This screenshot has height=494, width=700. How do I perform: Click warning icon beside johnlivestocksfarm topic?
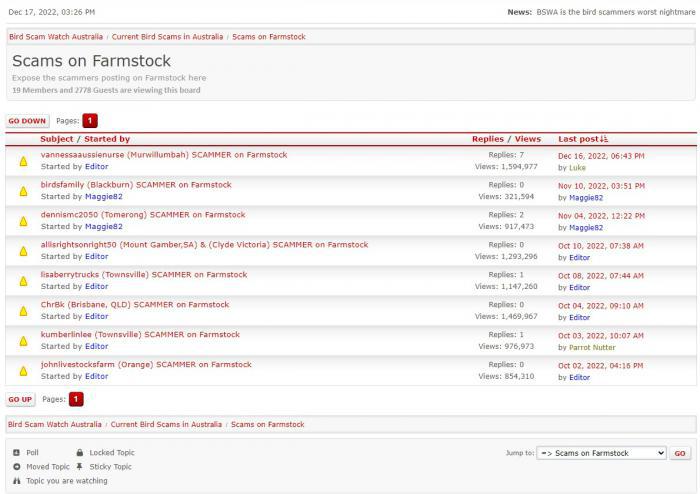pyautogui.click(x=23, y=372)
